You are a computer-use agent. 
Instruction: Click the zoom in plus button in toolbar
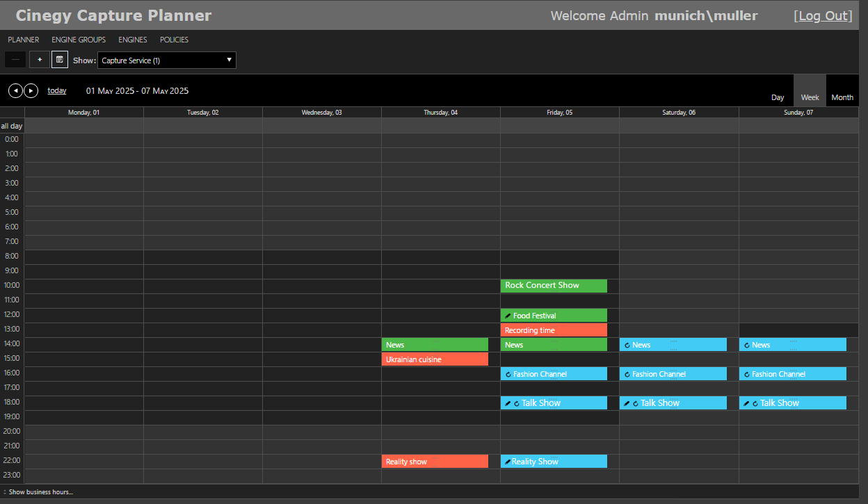[39, 59]
